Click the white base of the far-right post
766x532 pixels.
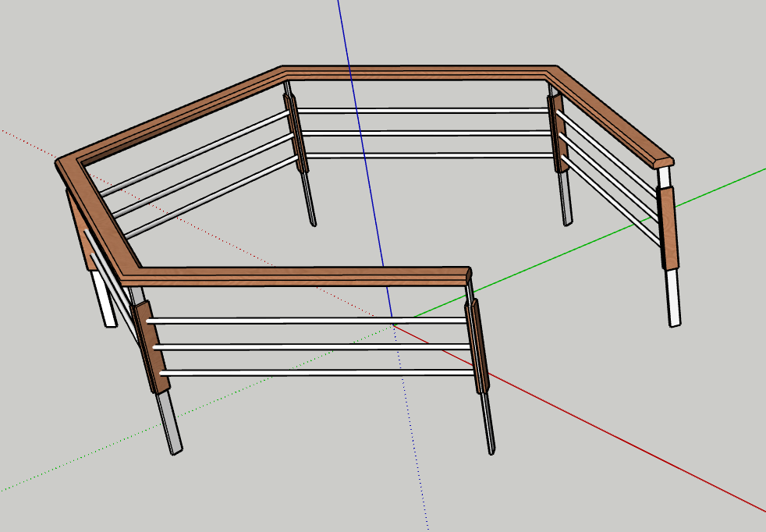coord(673,297)
